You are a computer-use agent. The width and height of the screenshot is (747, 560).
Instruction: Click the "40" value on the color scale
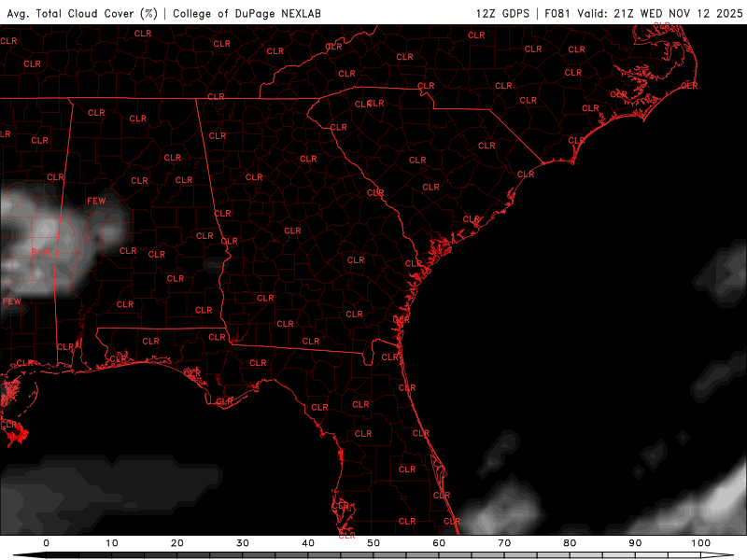(x=308, y=543)
